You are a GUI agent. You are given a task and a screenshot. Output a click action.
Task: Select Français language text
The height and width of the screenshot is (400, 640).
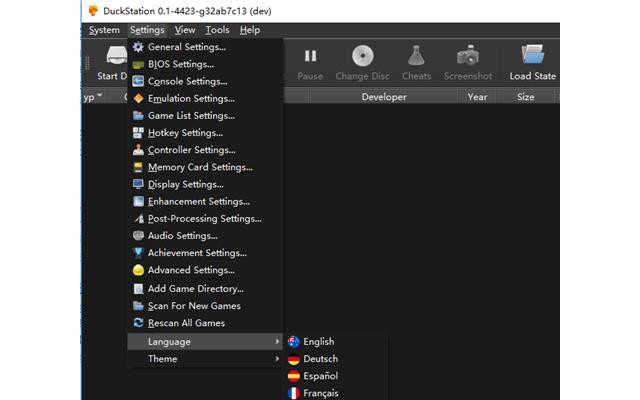(x=321, y=393)
